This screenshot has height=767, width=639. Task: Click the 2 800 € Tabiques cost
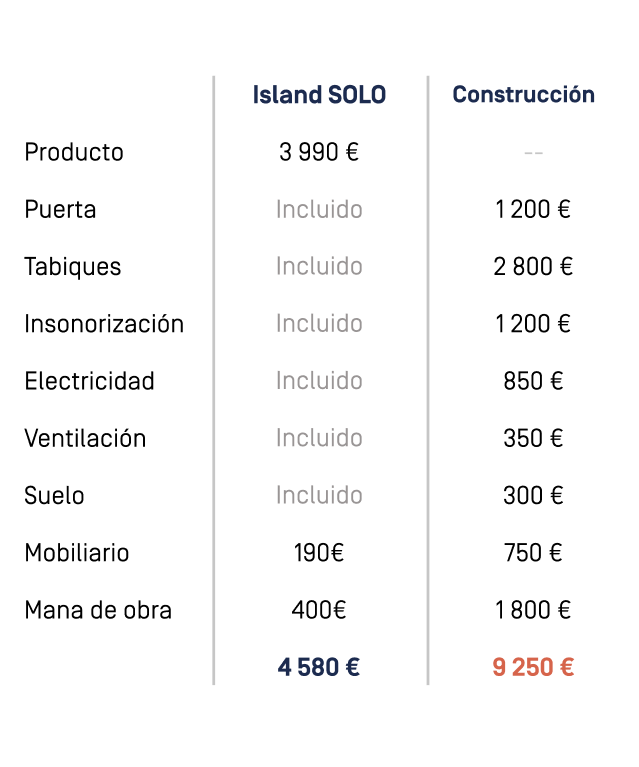533,267
